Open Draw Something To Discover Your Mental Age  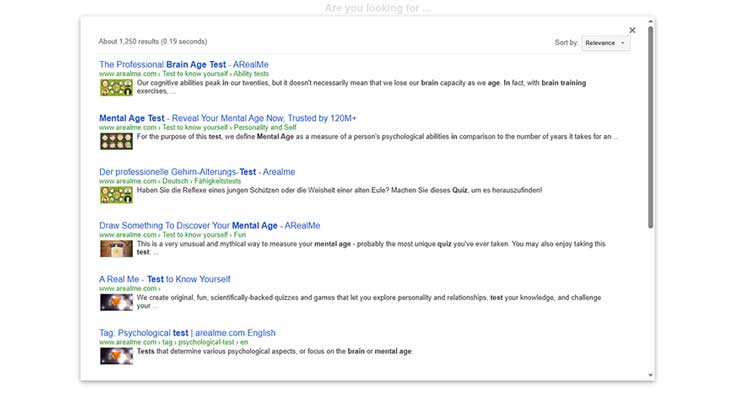210,225
